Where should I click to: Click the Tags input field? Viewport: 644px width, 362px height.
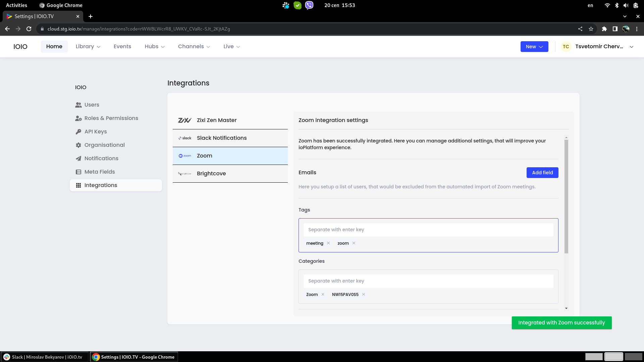pyautogui.click(x=428, y=230)
